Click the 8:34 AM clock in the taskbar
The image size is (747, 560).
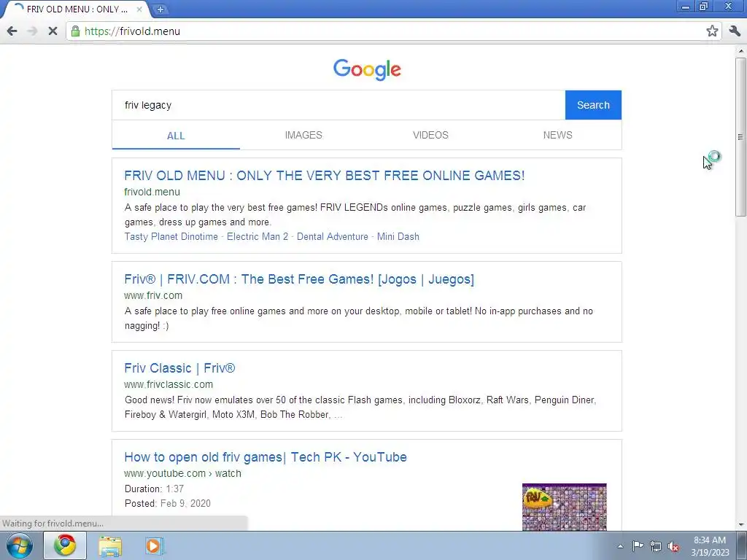(710, 540)
